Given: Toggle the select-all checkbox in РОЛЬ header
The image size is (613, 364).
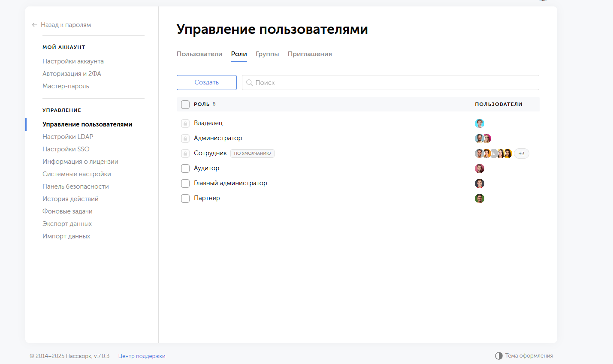Looking at the screenshot, I should 185,105.
